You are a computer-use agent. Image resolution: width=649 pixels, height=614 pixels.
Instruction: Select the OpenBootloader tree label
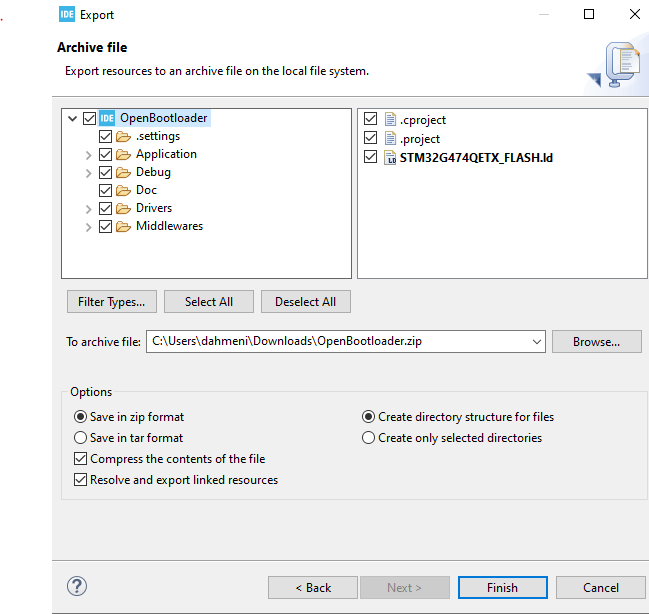163,118
